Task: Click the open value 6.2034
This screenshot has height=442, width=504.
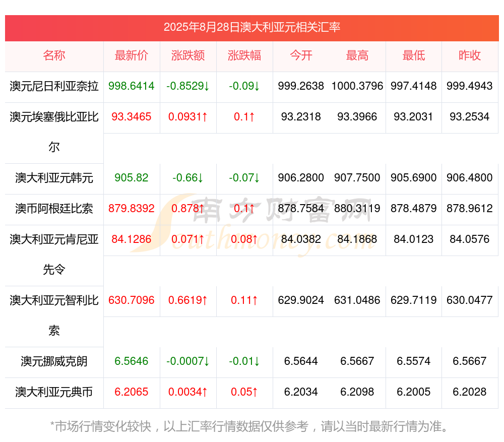Action: point(301,392)
